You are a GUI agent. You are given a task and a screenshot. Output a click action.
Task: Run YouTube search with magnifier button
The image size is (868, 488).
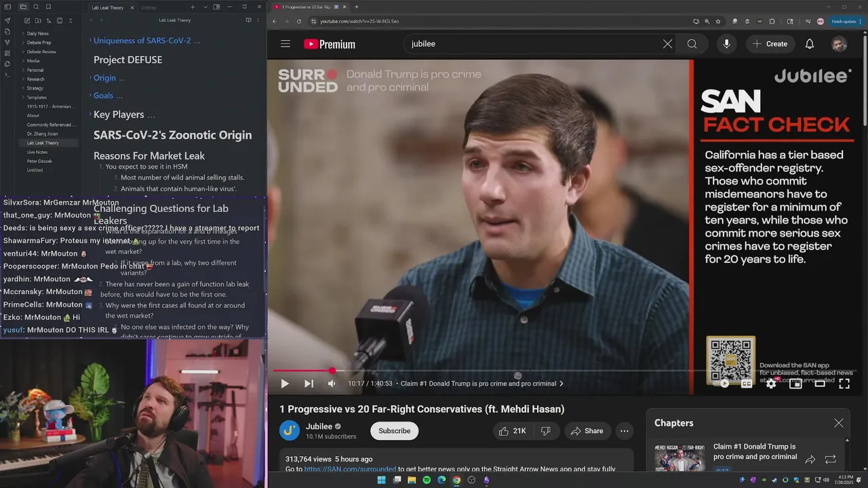(692, 43)
